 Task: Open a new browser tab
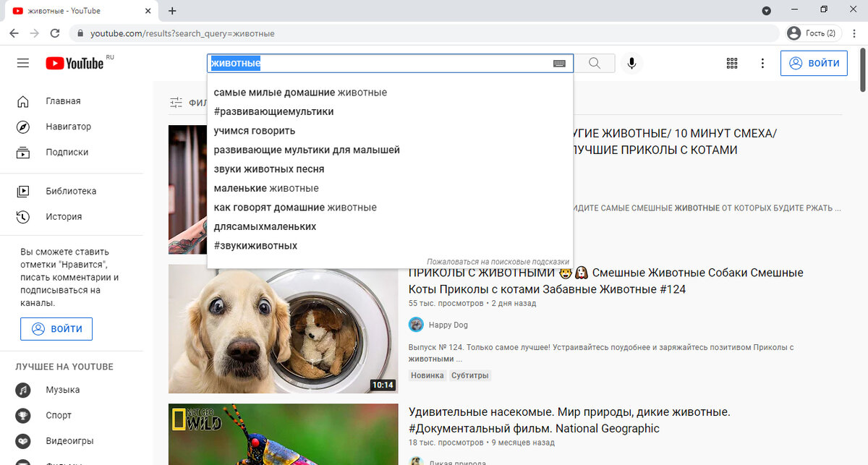(x=171, y=10)
